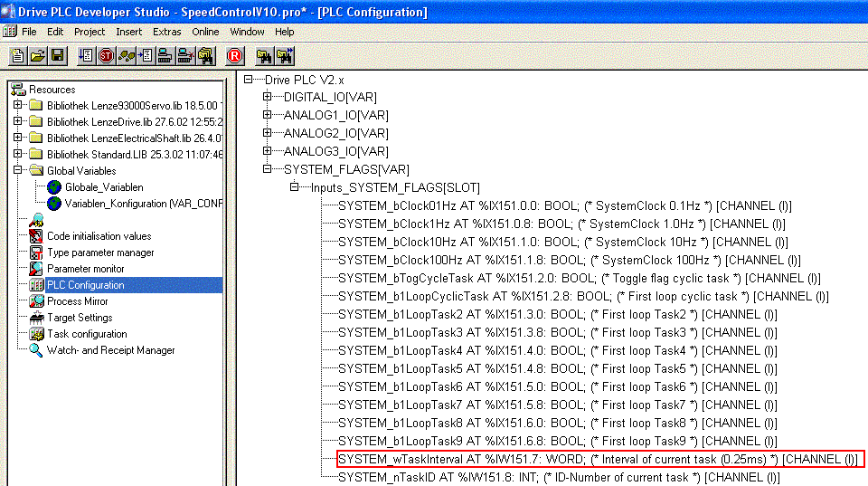Open the Project menu
Screen dimensions: 868x486
coord(90,32)
